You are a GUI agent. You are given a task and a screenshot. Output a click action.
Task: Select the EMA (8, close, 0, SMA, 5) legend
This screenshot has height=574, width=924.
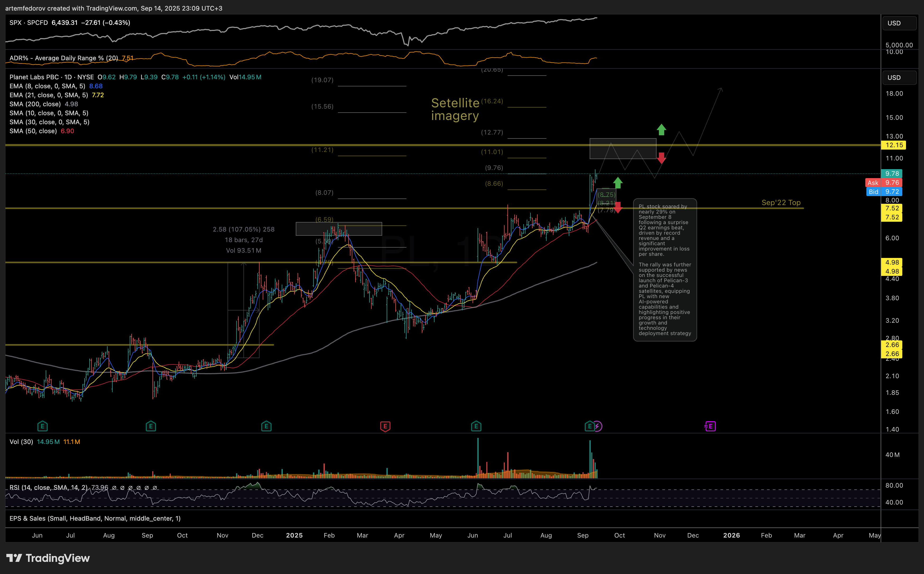click(x=48, y=86)
